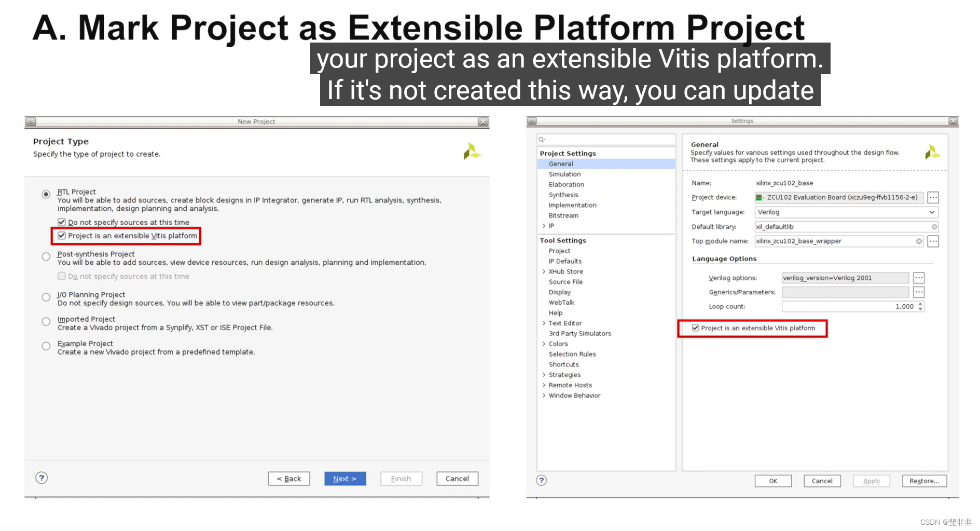
Task: Select Imported Project radio button
Action: [x=46, y=321]
